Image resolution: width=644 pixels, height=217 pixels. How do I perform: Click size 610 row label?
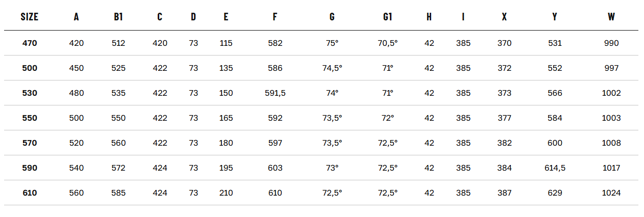[x=30, y=193]
